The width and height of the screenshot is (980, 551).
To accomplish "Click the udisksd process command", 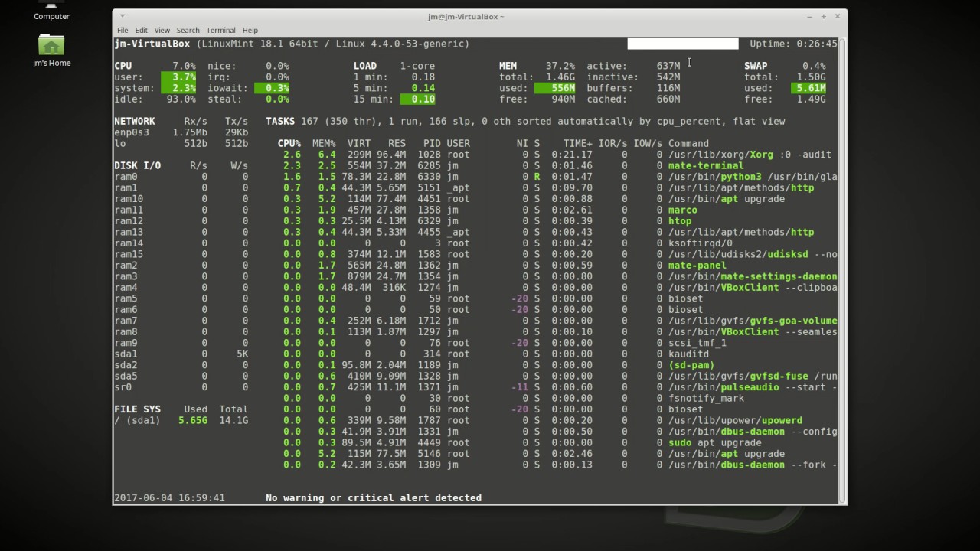I will pos(753,254).
